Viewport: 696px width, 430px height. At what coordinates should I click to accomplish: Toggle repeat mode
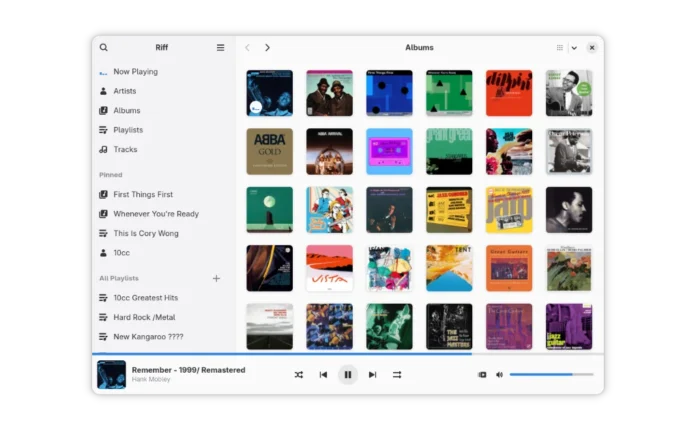tap(397, 375)
